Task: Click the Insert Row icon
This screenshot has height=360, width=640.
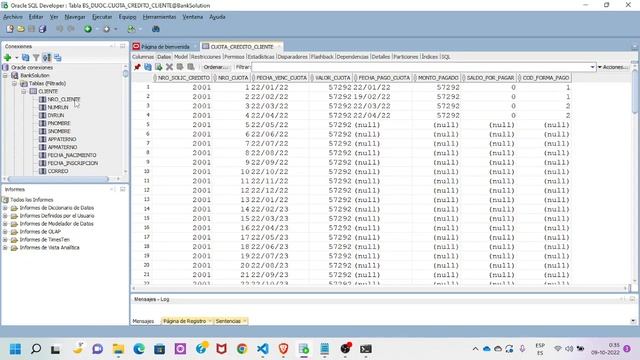Action: click(158, 67)
